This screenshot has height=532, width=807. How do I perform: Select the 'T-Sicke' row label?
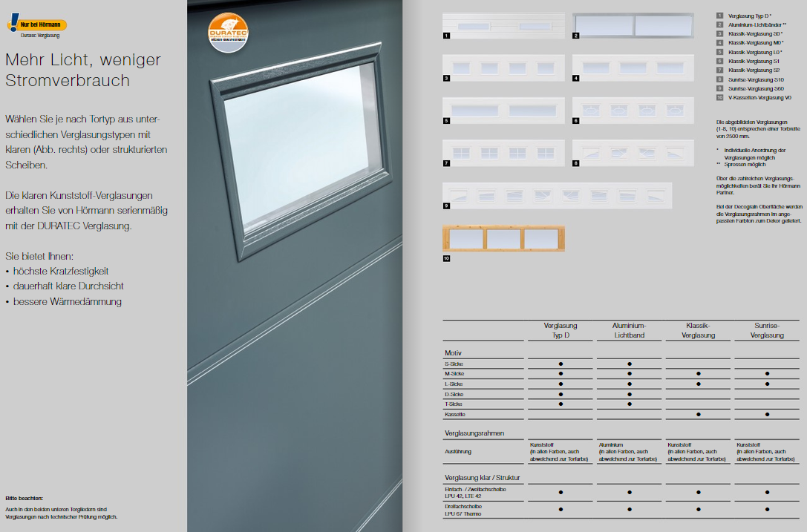[454, 404]
